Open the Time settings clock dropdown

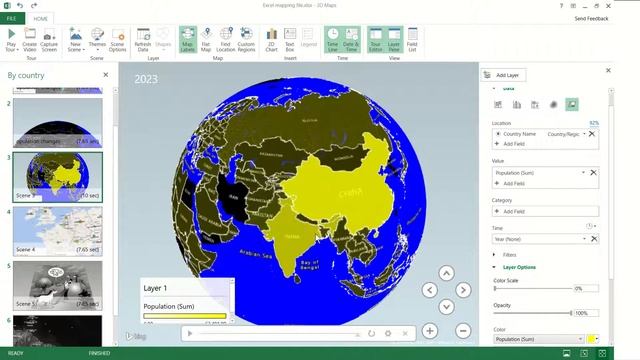coord(591,226)
